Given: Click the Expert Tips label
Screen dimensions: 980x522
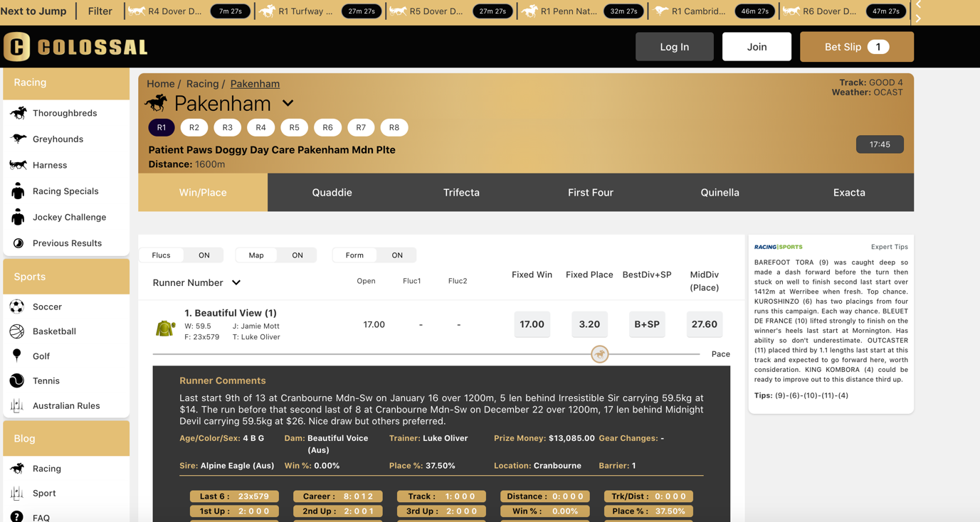Looking at the screenshot, I should point(890,247).
